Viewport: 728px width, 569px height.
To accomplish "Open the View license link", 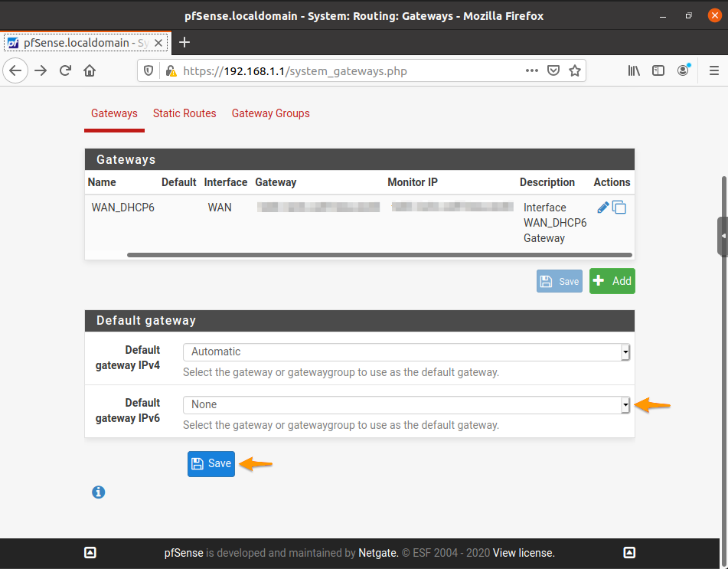I will [x=524, y=552].
